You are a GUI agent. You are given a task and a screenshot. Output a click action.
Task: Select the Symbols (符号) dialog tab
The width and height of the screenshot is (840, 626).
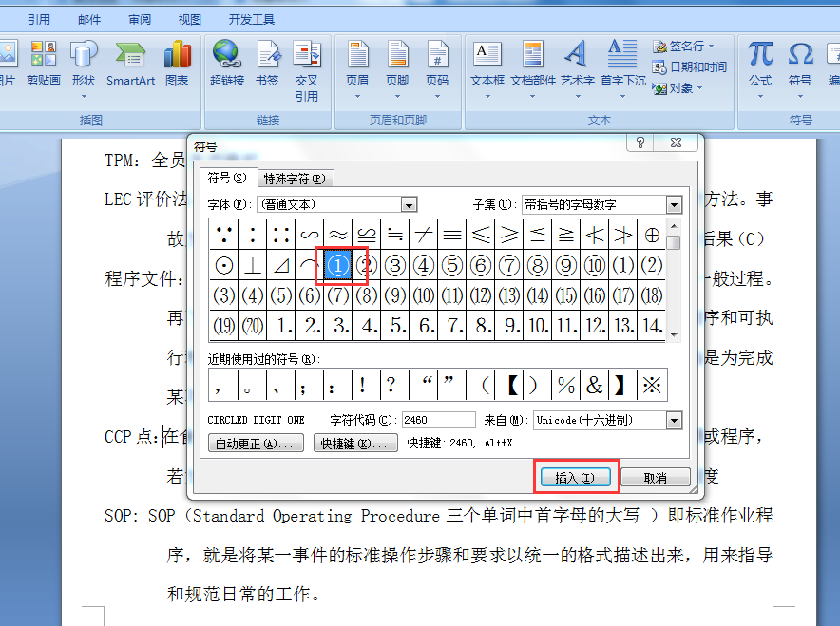pos(228,178)
